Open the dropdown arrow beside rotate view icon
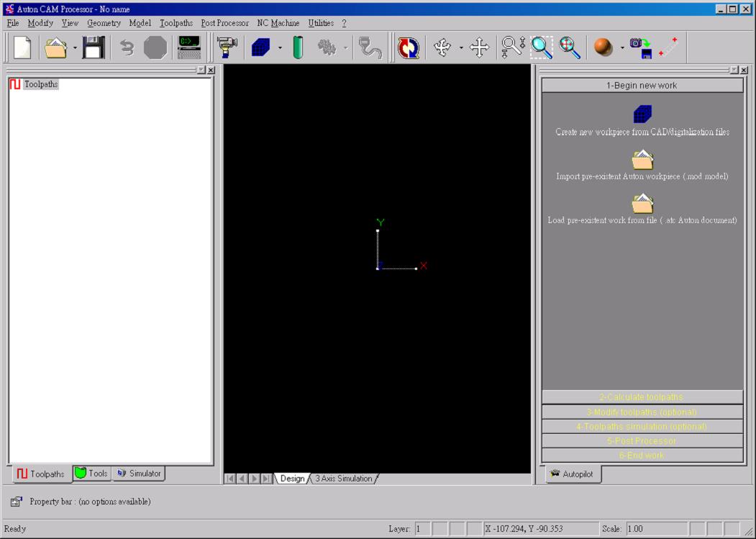The width and height of the screenshot is (756, 539). (461, 47)
